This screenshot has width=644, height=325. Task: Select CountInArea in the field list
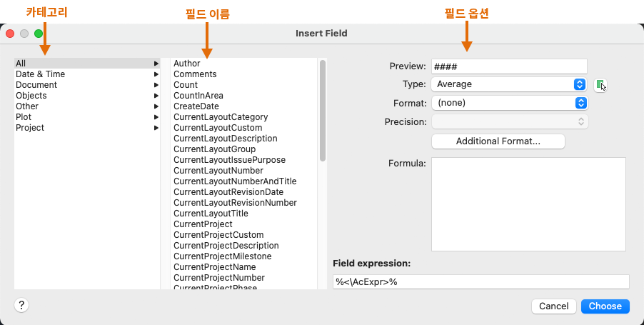[198, 96]
